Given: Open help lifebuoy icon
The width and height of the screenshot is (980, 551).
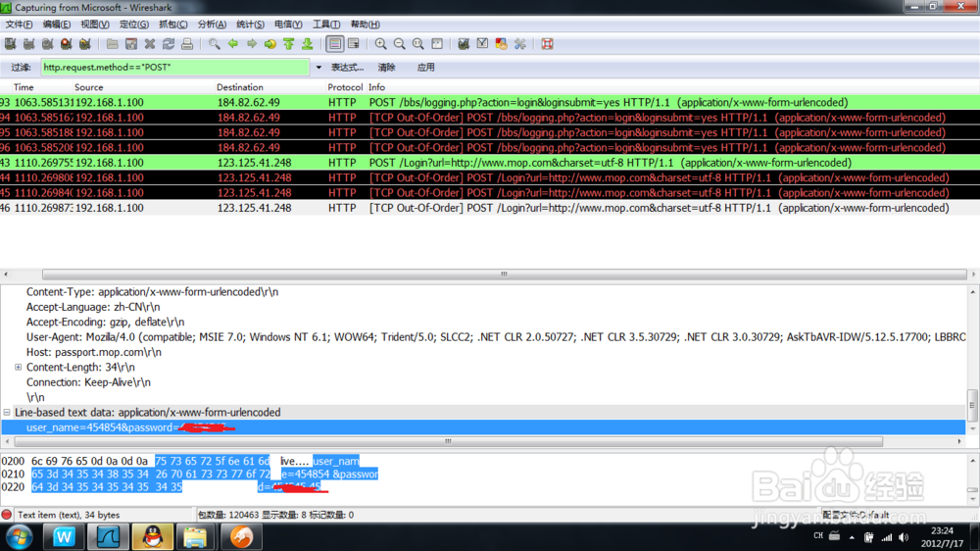Looking at the screenshot, I should tap(547, 44).
